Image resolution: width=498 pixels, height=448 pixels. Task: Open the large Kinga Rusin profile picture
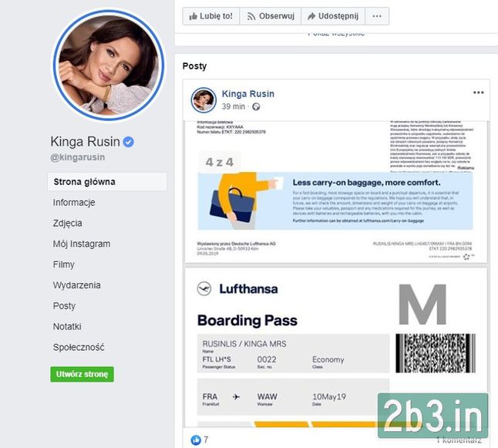coord(109,65)
